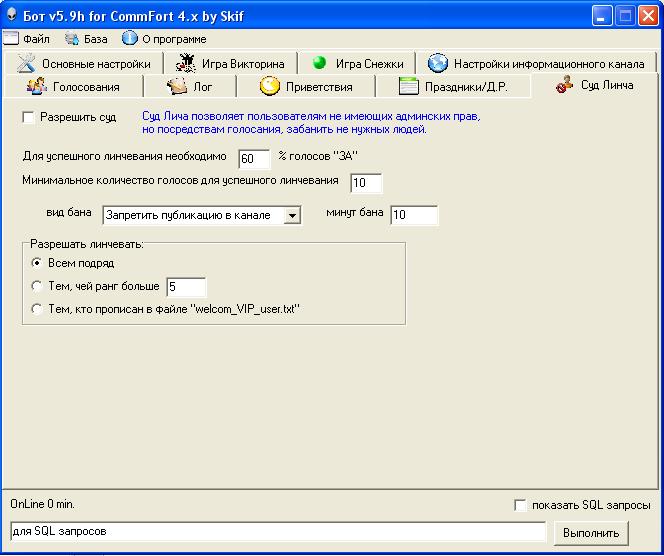This screenshot has width=664, height=556.
Task: Click the минут бана input field
Action: point(413,215)
